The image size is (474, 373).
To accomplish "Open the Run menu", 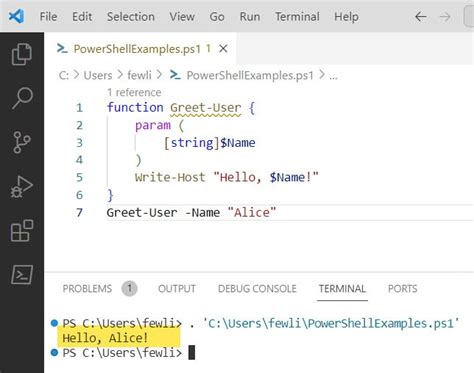I will (250, 16).
